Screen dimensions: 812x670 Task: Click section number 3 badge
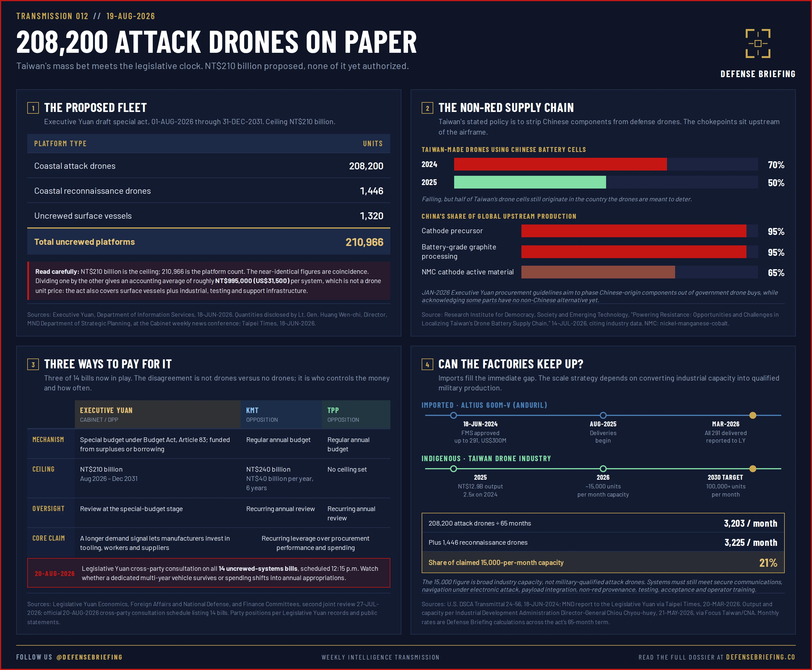(33, 364)
